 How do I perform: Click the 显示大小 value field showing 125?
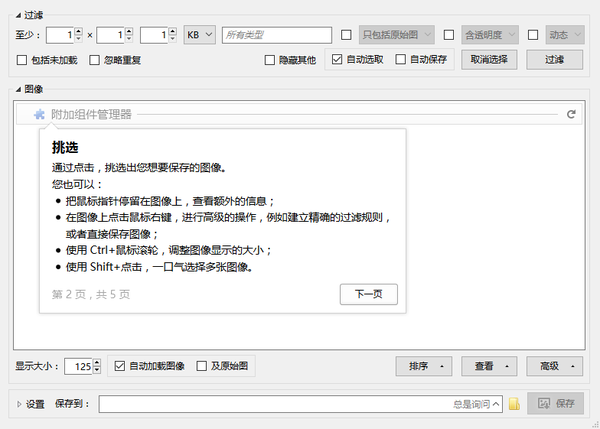(x=78, y=366)
